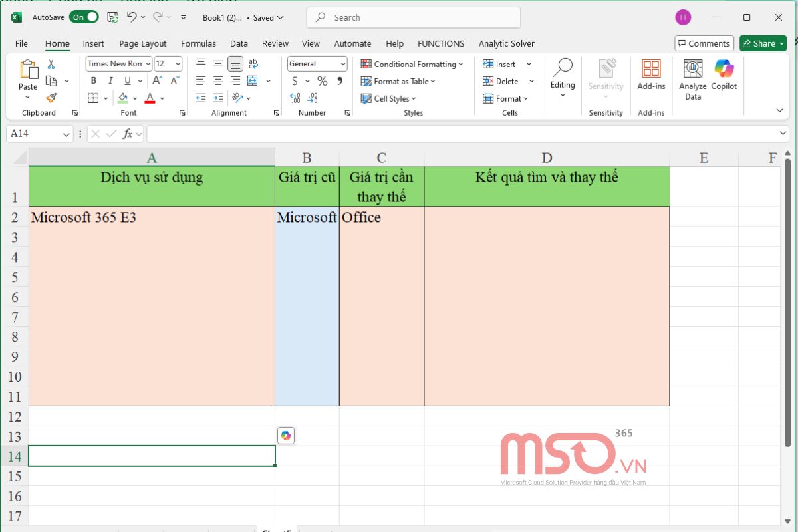This screenshot has height=532, width=798.
Task: Apply the Fill Color bucket
Action: [123, 98]
